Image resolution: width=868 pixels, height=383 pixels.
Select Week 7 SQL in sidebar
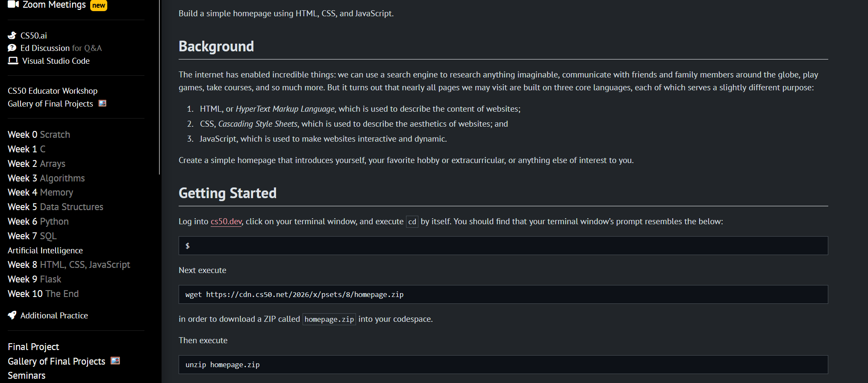32,236
